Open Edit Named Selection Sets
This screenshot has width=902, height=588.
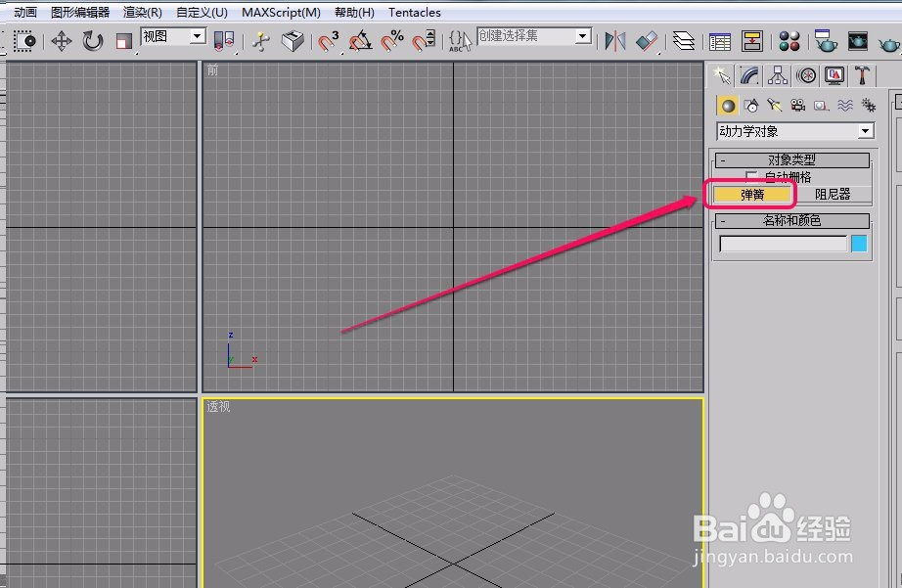pos(460,41)
